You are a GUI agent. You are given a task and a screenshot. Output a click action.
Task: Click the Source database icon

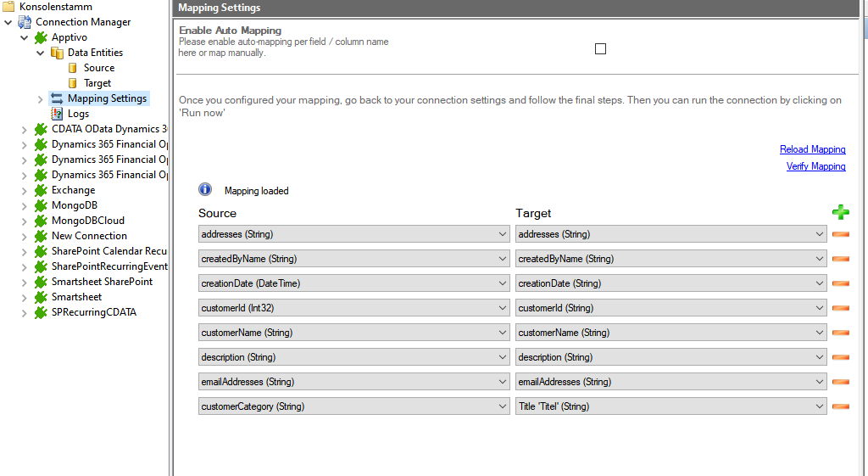[73, 68]
